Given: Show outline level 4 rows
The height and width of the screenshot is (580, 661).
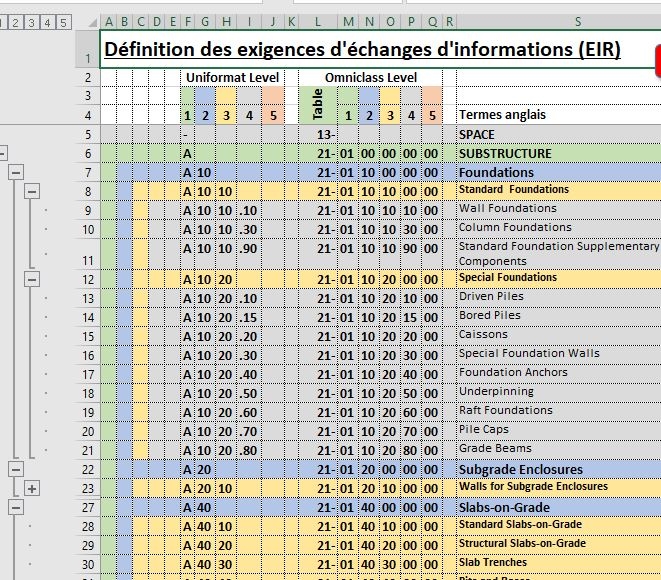Looking at the screenshot, I should coord(47,22).
